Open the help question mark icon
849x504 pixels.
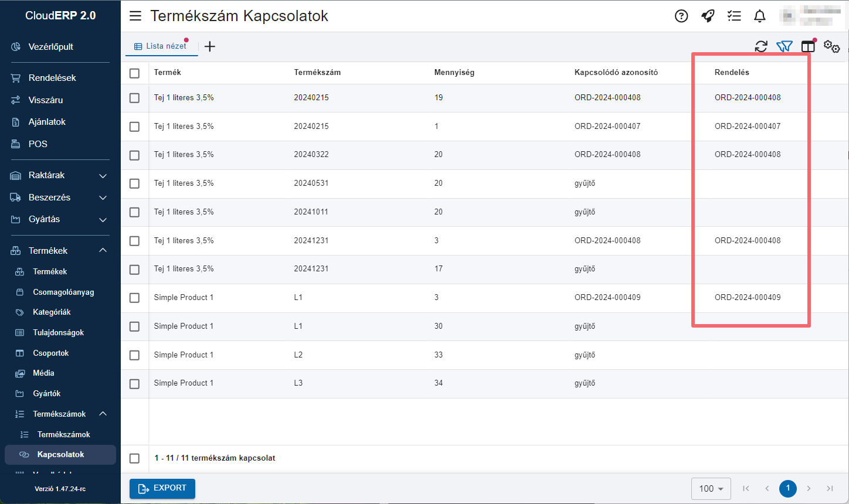click(681, 16)
